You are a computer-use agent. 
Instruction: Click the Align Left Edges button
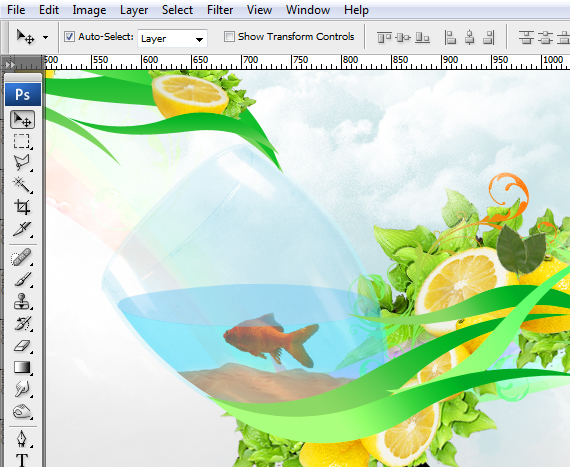(450, 37)
